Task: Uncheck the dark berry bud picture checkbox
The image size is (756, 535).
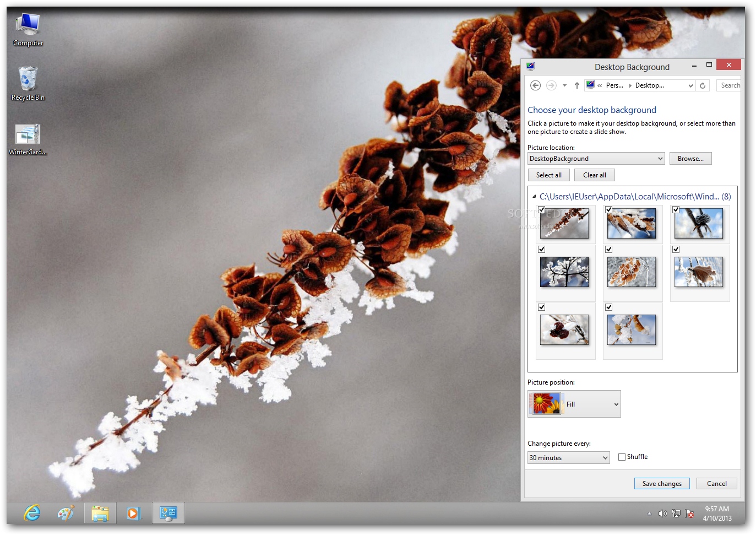Action: tap(676, 210)
